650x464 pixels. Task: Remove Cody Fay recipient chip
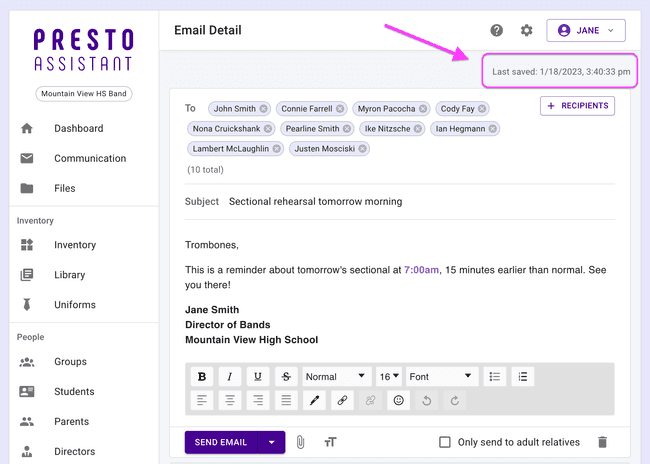(x=480, y=109)
